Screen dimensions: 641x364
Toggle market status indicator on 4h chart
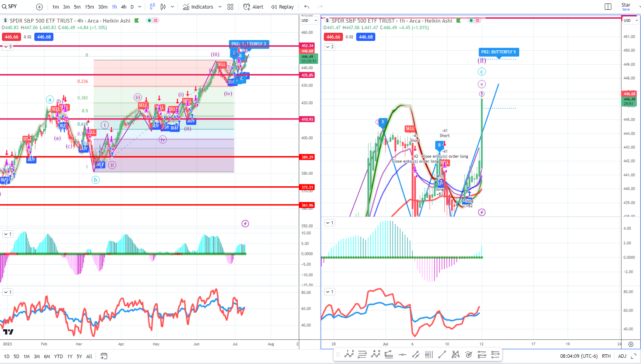(149, 21)
